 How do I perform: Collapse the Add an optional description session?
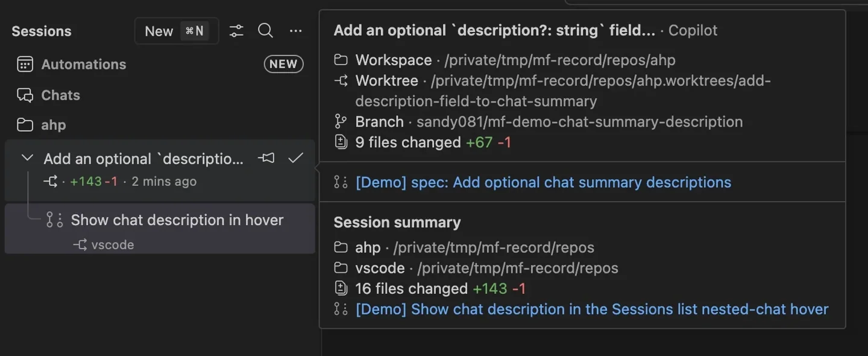pyautogui.click(x=27, y=158)
